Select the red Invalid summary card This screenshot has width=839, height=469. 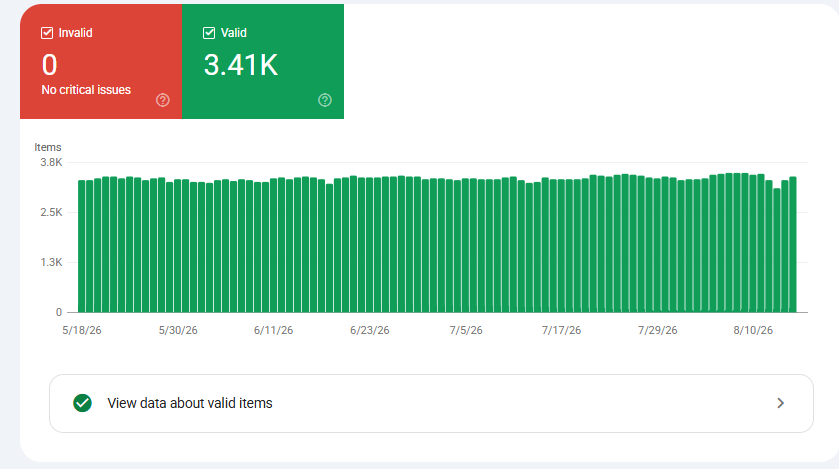[x=101, y=61]
